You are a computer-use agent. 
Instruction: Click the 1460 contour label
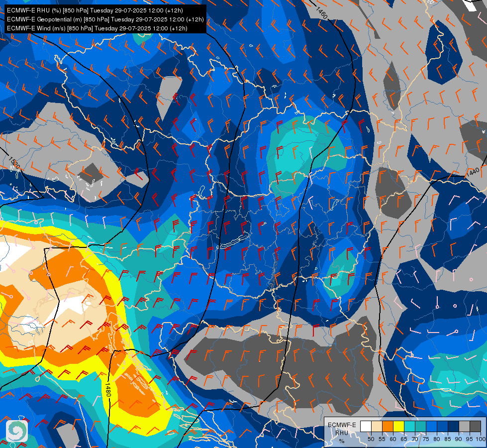pos(322,13)
